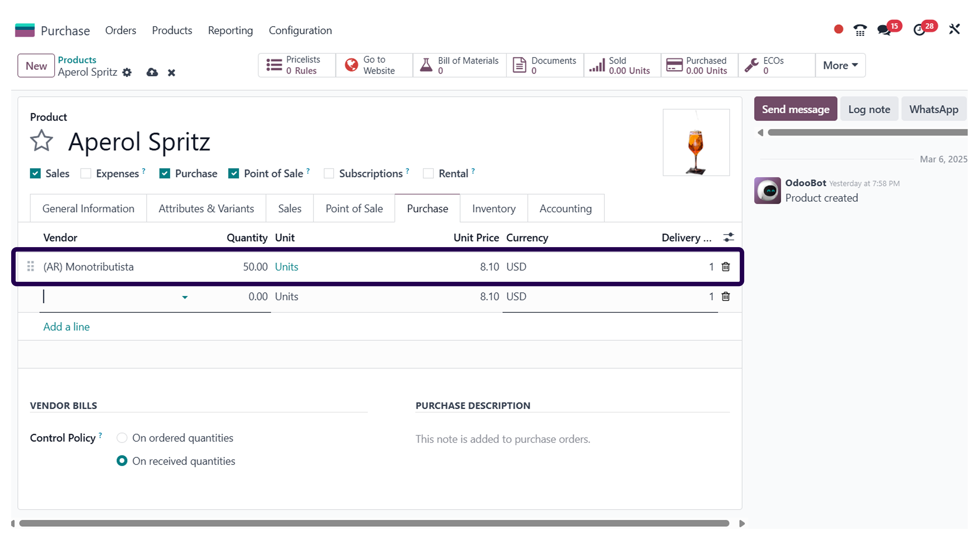Go back via Products breadcrumb link

click(x=77, y=60)
